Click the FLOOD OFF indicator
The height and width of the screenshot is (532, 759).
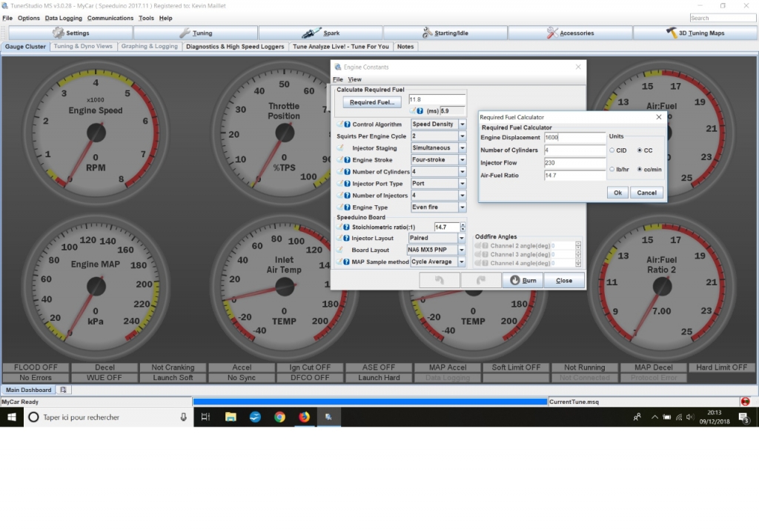[36, 368]
